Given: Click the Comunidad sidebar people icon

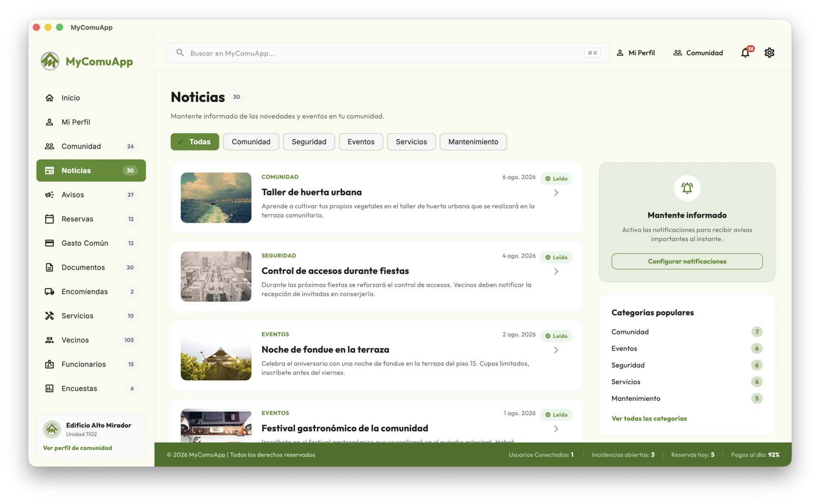Looking at the screenshot, I should [x=50, y=146].
